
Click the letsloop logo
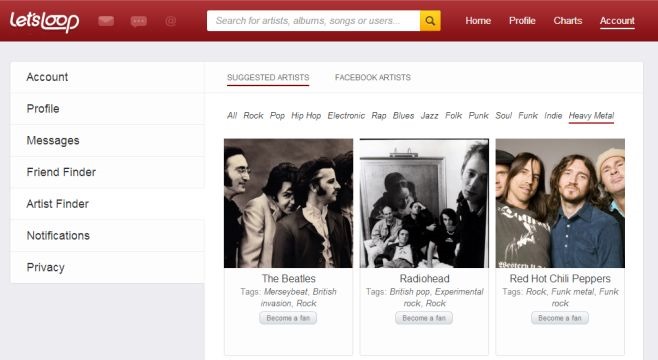pos(44,21)
